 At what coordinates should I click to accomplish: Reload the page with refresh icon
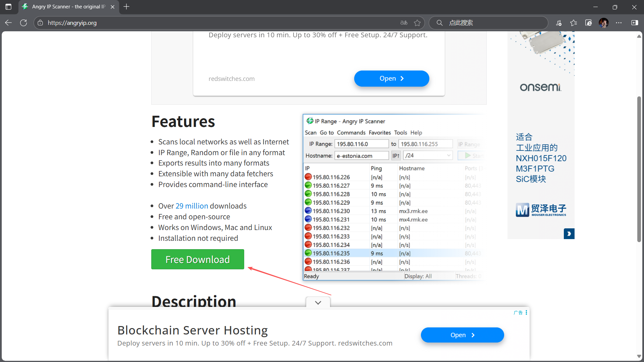(23, 22)
